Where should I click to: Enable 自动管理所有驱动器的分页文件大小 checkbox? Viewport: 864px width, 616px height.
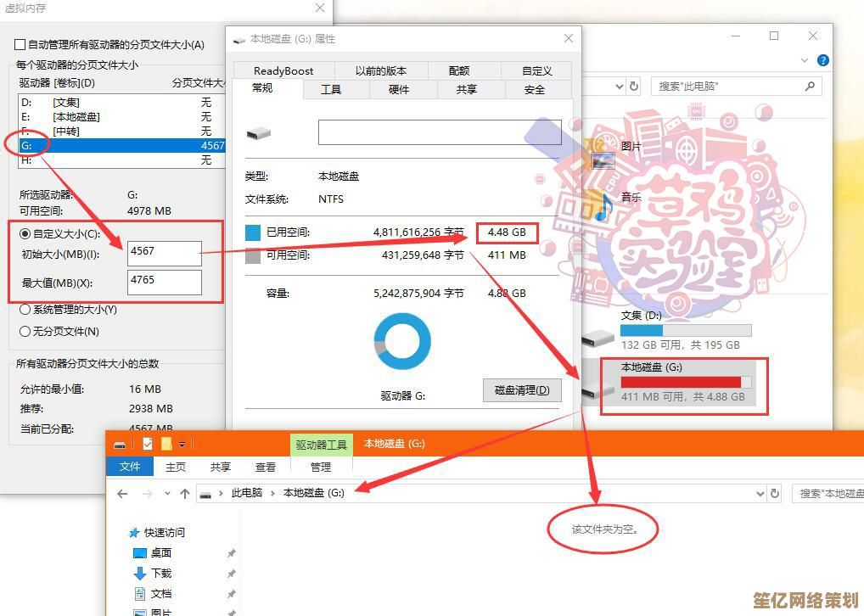pyautogui.click(x=20, y=44)
